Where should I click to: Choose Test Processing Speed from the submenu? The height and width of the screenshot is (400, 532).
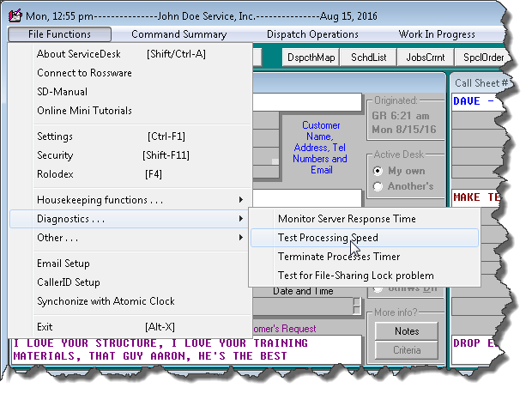click(x=328, y=238)
